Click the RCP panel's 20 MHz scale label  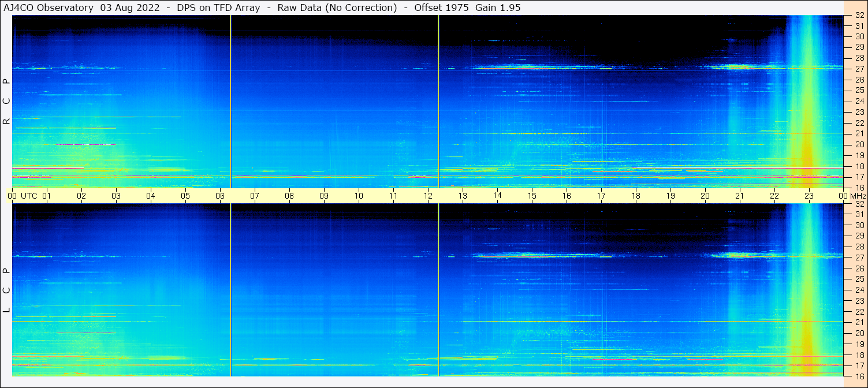pos(859,144)
